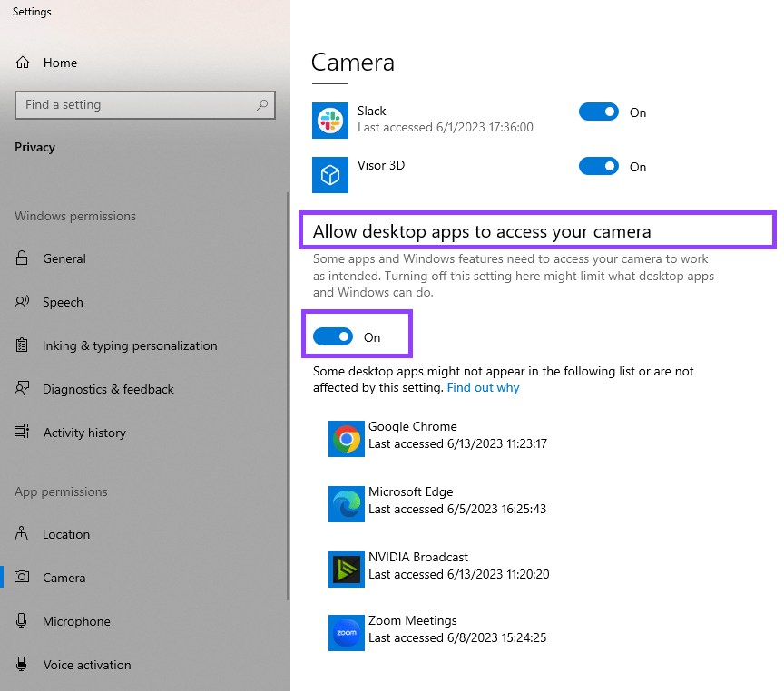Click the Privacy heading in sidebar
Viewport: 784px width, 691px height.
pos(34,148)
